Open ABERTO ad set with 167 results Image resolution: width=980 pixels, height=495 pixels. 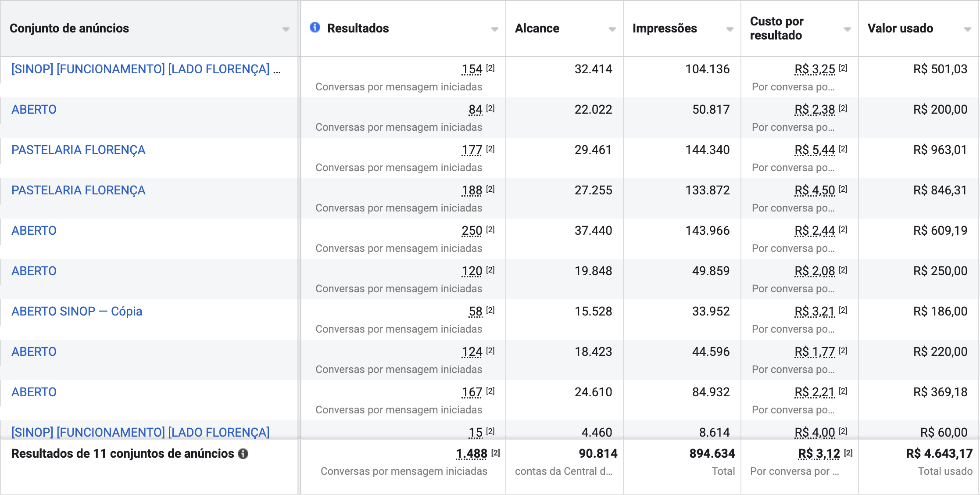[34, 392]
